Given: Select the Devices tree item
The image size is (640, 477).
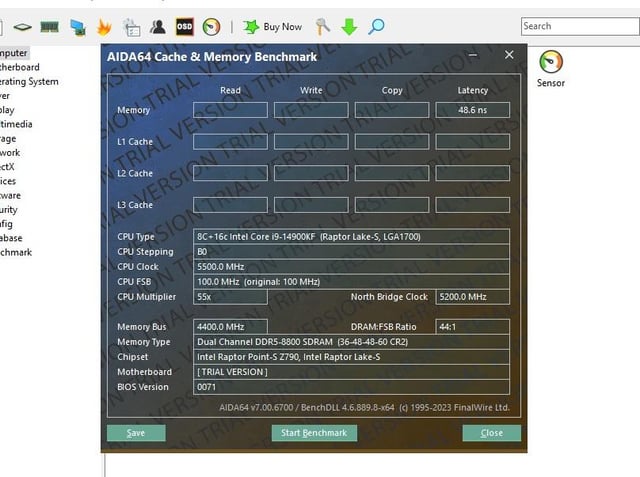Looking at the screenshot, I should coord(8,181).
